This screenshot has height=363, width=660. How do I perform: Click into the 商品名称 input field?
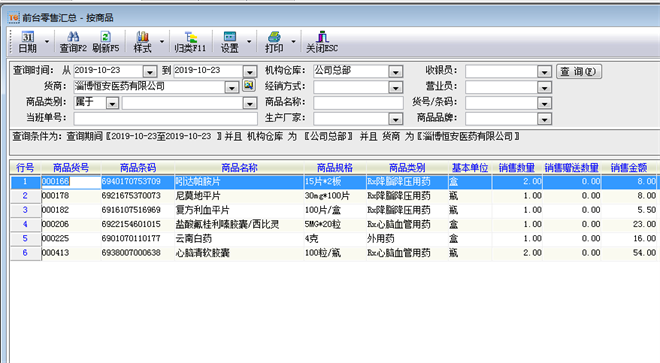coord(358,103)
